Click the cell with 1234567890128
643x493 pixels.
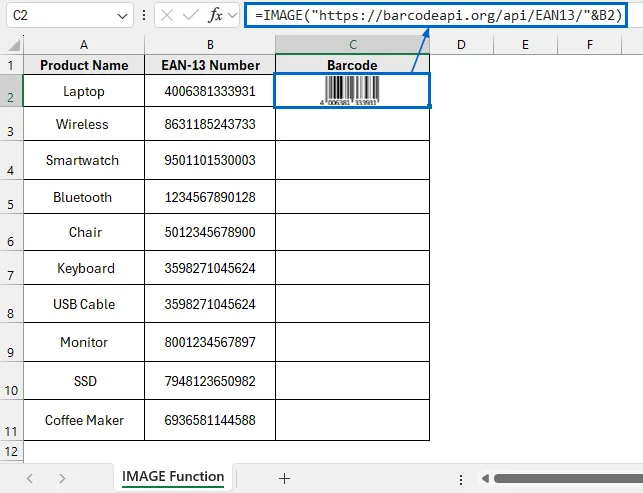pyautogui.click(x=210, y=197)
